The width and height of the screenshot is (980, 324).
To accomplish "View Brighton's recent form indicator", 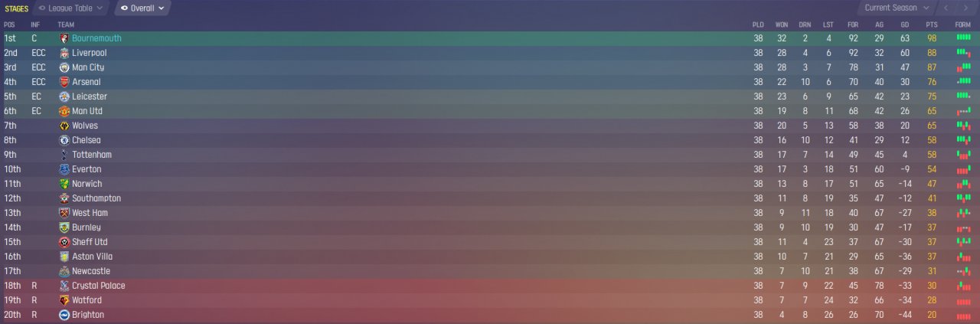I will tap(963, 315).
